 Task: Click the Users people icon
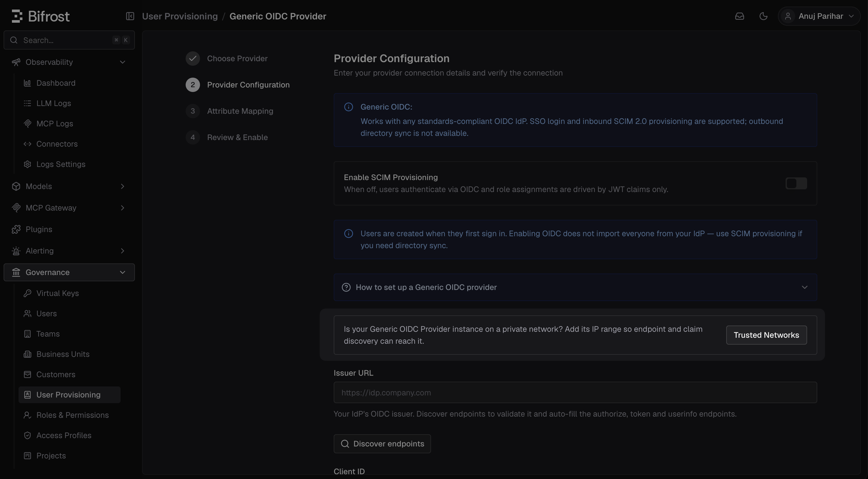coord(27,314)
